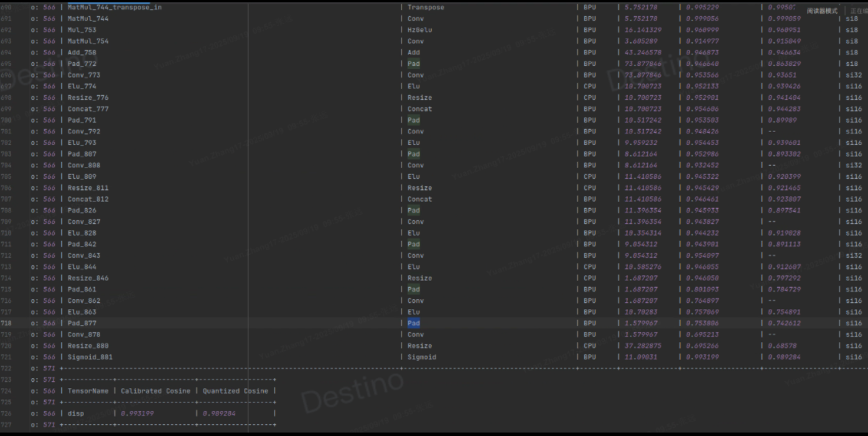Click the HzGelu operator type cell
This screenshot has height=436, width=868.
(419, 30)
